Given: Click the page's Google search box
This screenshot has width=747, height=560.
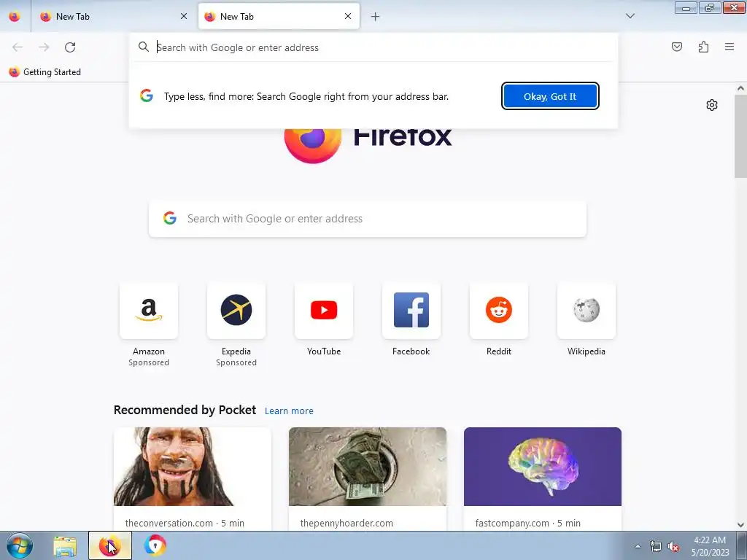Looking at the screenshot, I should 368,219.
